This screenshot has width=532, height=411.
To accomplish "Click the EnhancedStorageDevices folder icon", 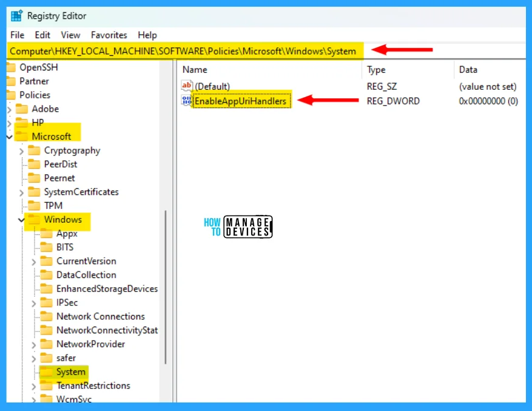I will coord(47,289).
